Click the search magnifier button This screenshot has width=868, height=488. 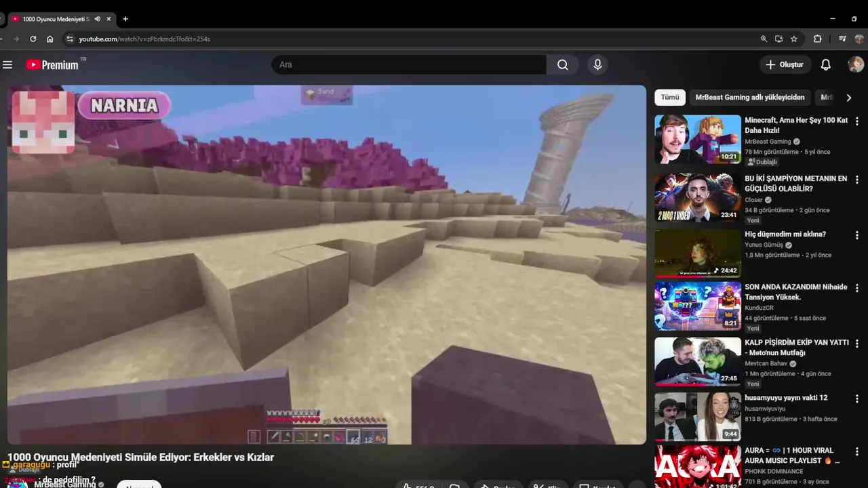point(563,64)
